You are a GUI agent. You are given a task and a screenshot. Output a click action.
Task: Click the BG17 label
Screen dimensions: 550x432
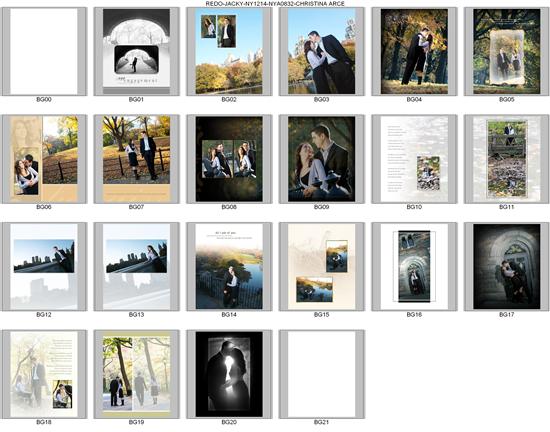pos(507,315)
